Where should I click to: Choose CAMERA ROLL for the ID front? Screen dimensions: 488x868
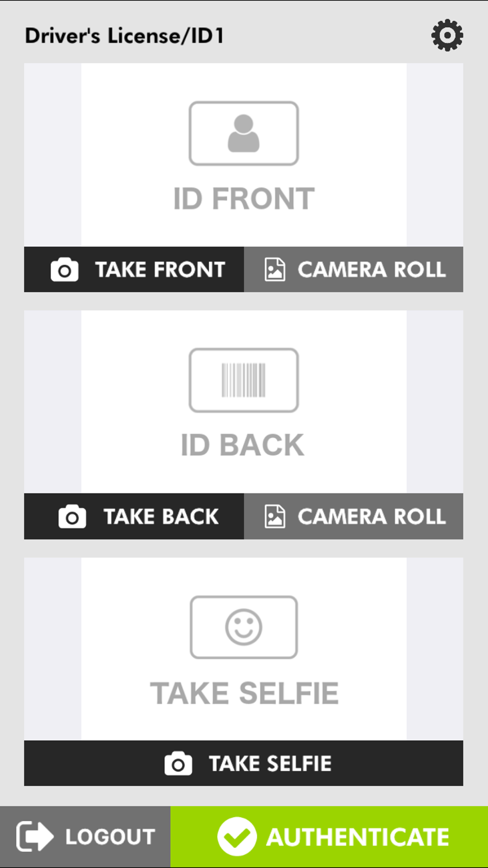point(372,269)
